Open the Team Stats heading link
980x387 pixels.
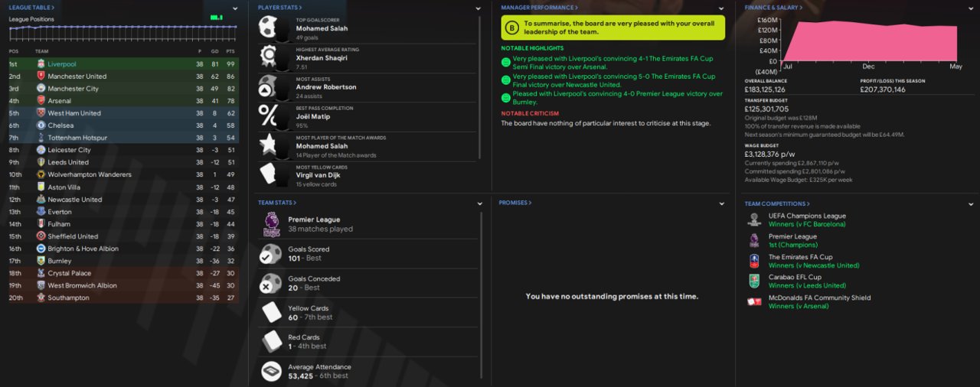(x=277, y=203)
